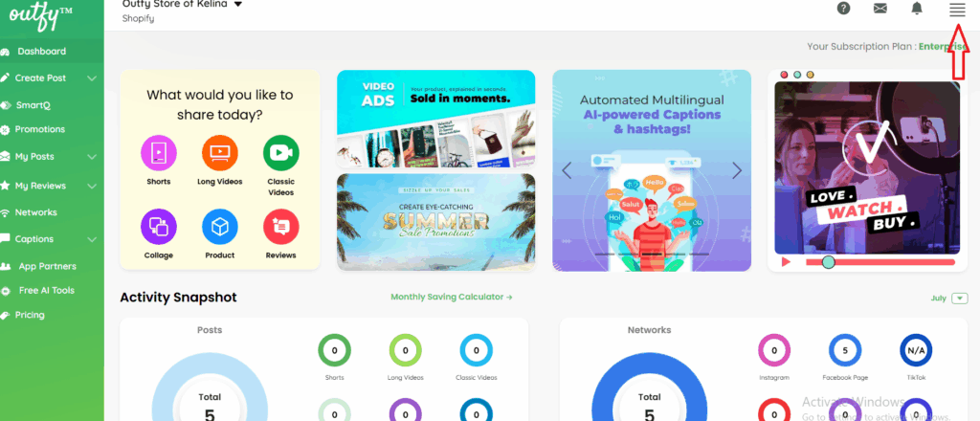Click the notification bell icon
Viewport: 980px width, 421px height.
pos(916,8)
